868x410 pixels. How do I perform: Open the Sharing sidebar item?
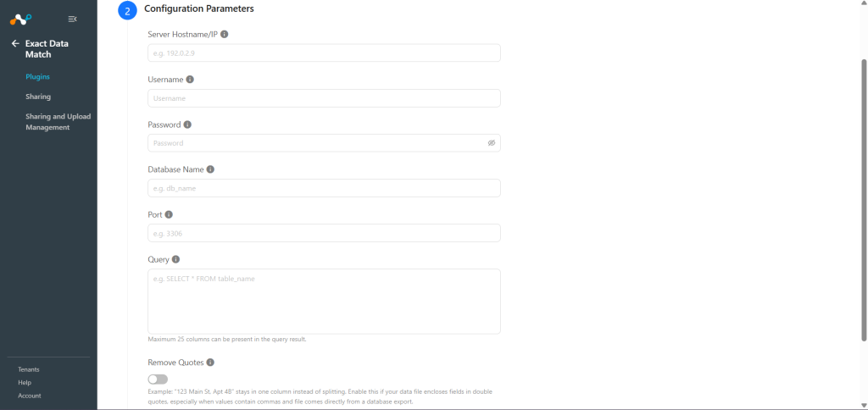click(38, 97)
